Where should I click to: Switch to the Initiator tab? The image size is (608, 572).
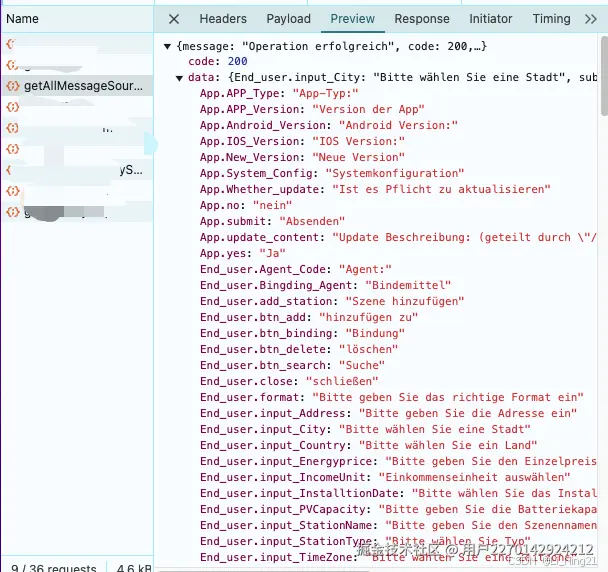click(491, 19)
